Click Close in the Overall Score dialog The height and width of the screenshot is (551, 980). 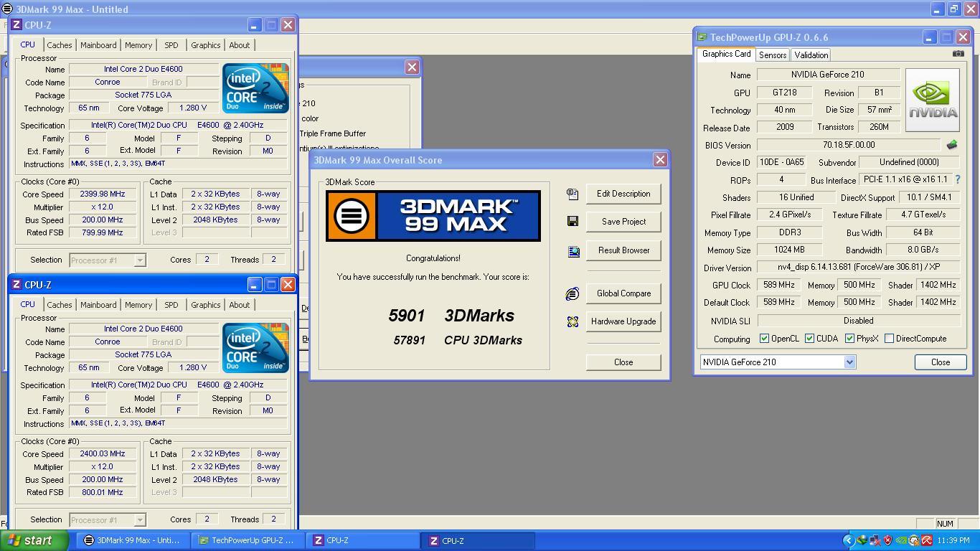(623, 362)
